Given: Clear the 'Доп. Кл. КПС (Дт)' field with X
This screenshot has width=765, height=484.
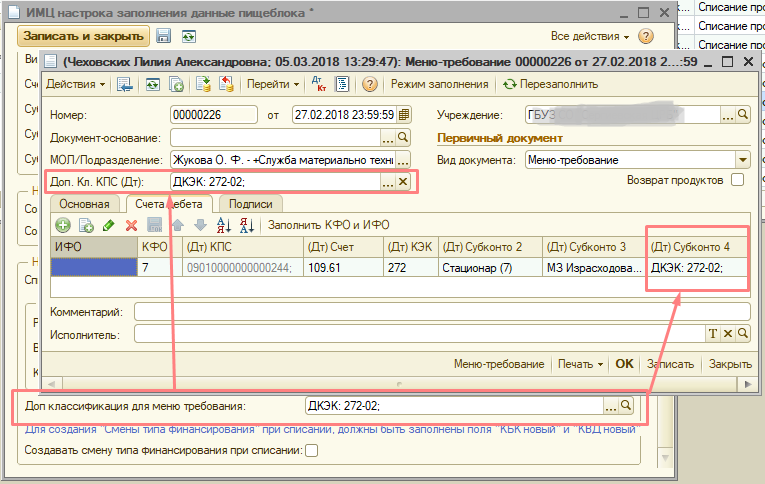Looking at the screenshot, I should coord(403,182).
